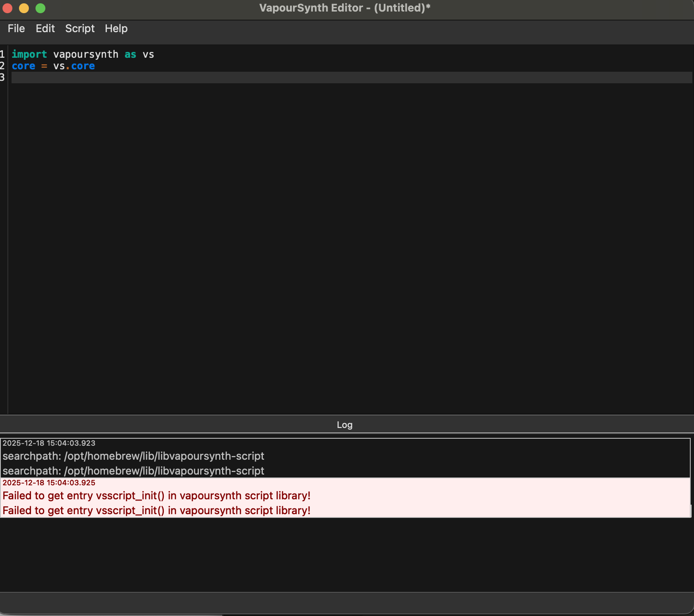The image size is (694, 616).
Task: Place cursor in "vapoursynth" on line 1
Action: tap(85, 54)
